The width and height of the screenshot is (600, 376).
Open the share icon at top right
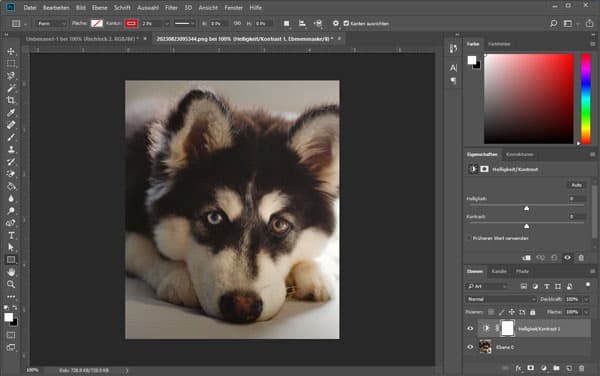pyautogui.click(x=589, y=23)
